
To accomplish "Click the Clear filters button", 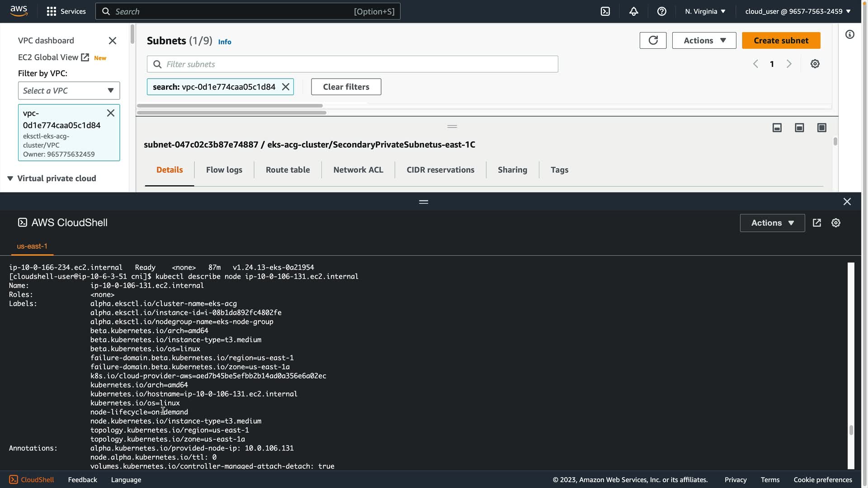I will tap(346, 87).
